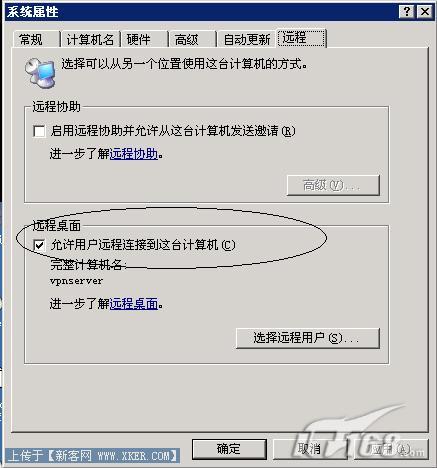Open the 远程协助 help link
Viewport: 437px width, 468px height.
[x=134, y=154]
